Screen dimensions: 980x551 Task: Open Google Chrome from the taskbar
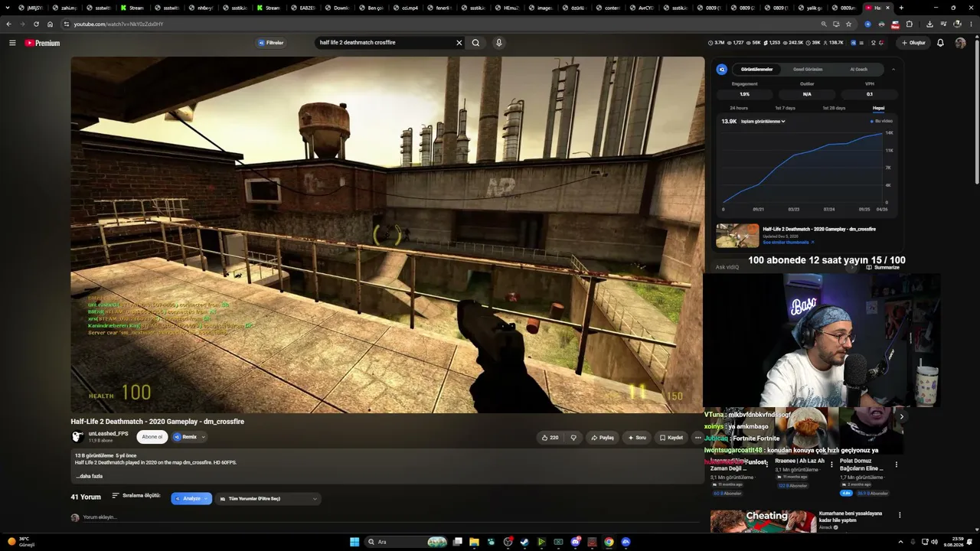(609, 542)
